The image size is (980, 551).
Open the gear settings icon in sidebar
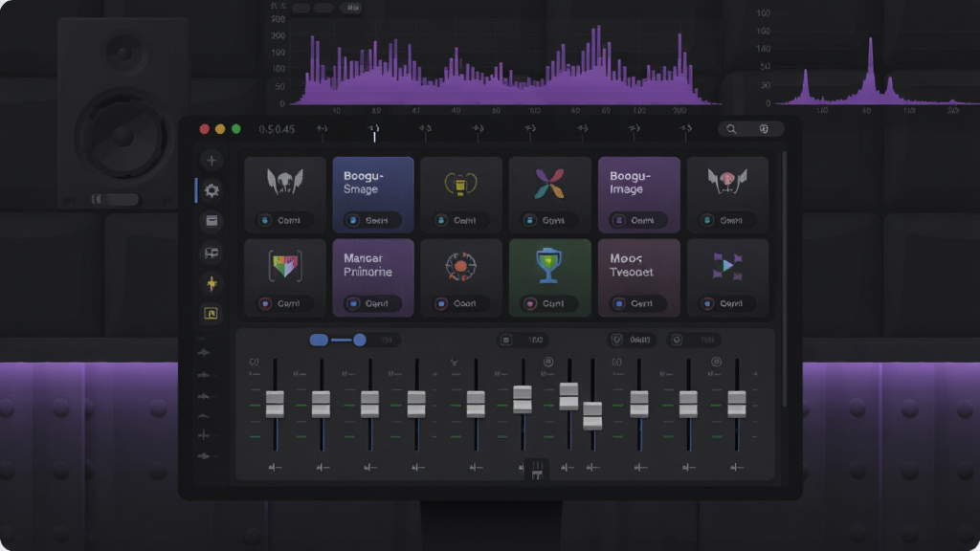(x=212, y=190)
